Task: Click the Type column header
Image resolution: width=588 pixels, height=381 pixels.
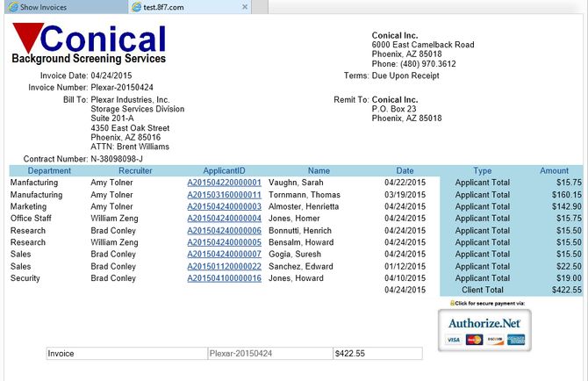Action: pyautogui.click(x=483, y=170)
